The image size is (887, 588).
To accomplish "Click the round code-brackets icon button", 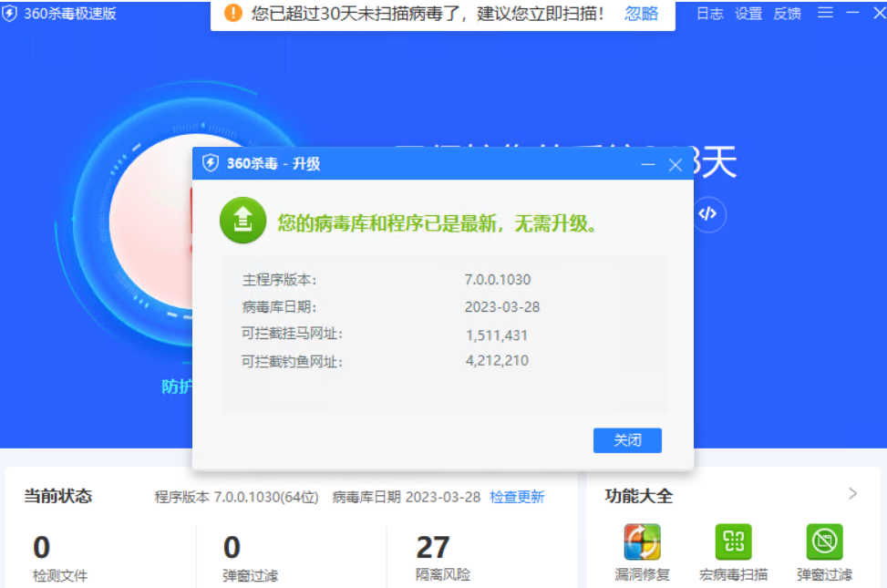I will tap(707, 214).
